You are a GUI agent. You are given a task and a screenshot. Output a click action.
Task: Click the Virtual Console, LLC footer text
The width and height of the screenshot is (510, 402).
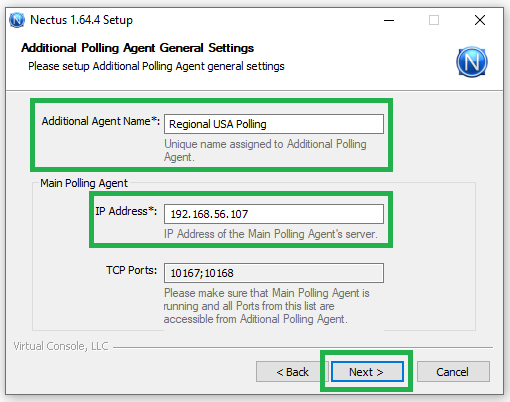point(61,346)
